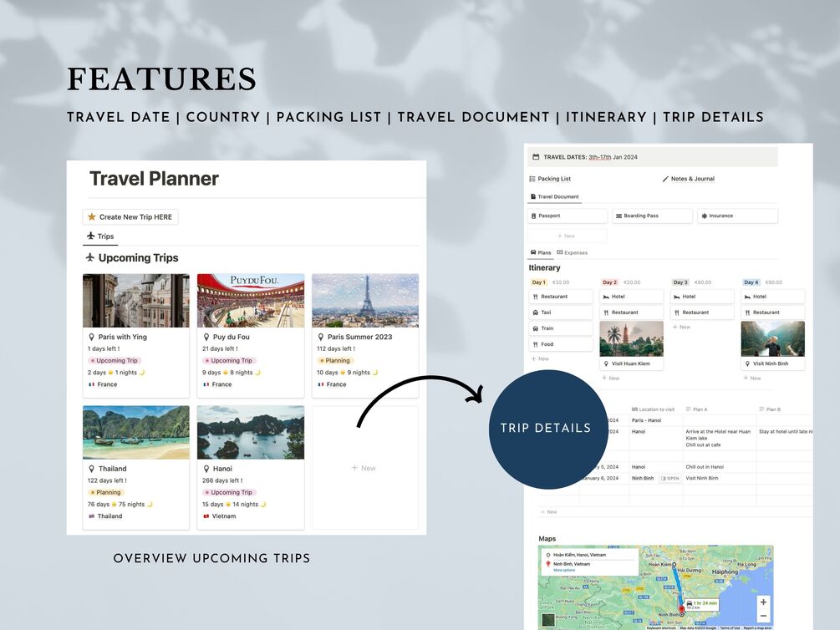The width and height of the screenshot is (840, 630).
Task: Open Puy du Fou cover image
Action: [x=251, y=301]
